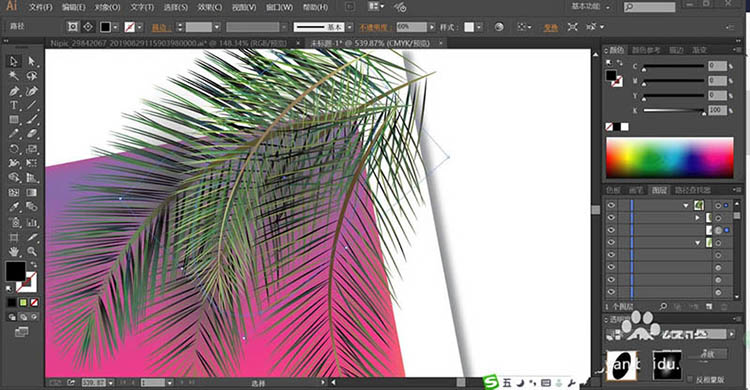Open the 基本 brush definition dropdown
The image size is (750, 390).
click(350, 27)
